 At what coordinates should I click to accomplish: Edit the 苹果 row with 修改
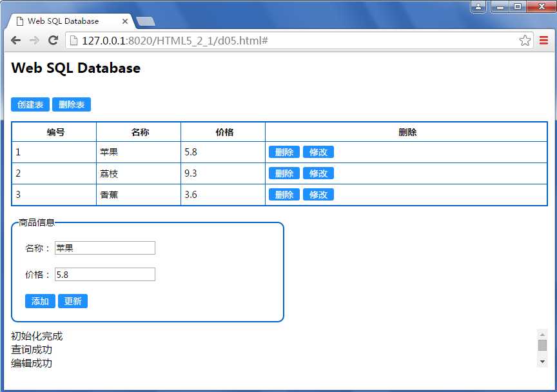click(x=318, y=152)
